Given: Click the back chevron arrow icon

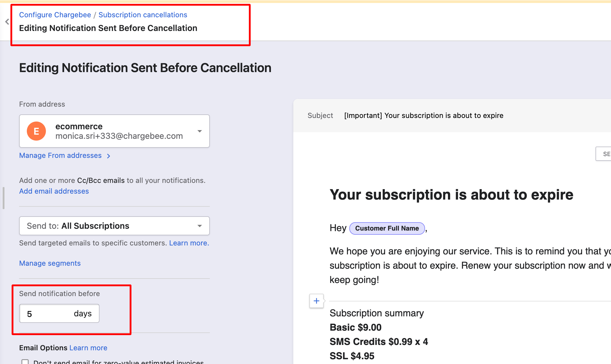Looking at the screenshot, I should pos(7,22).
